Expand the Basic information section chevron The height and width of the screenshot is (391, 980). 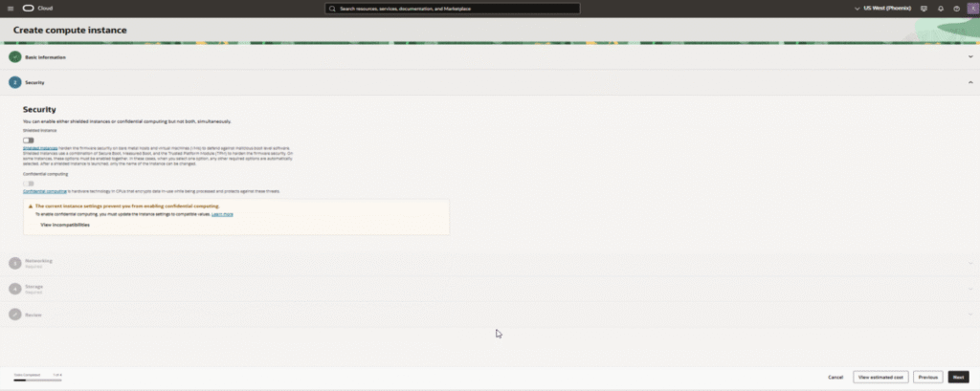tap(970, 56)
